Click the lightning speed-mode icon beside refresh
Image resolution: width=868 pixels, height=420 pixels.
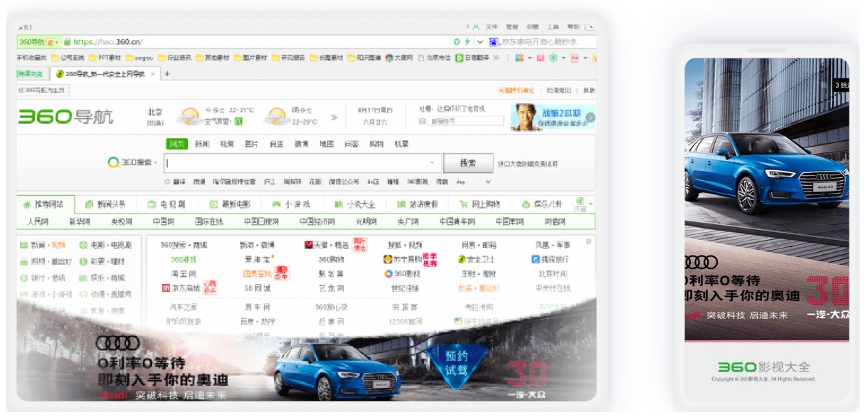467,42
